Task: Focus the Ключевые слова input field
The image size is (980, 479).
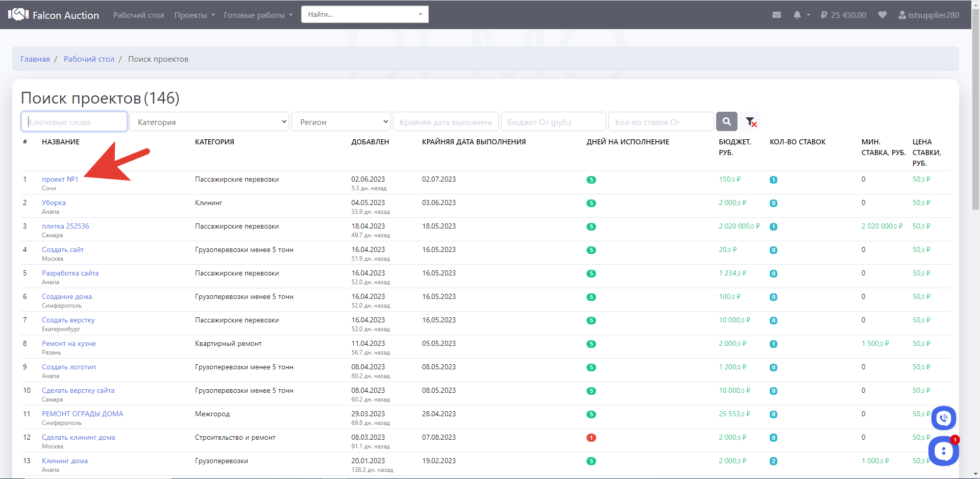Action: [x=75, y=122]
